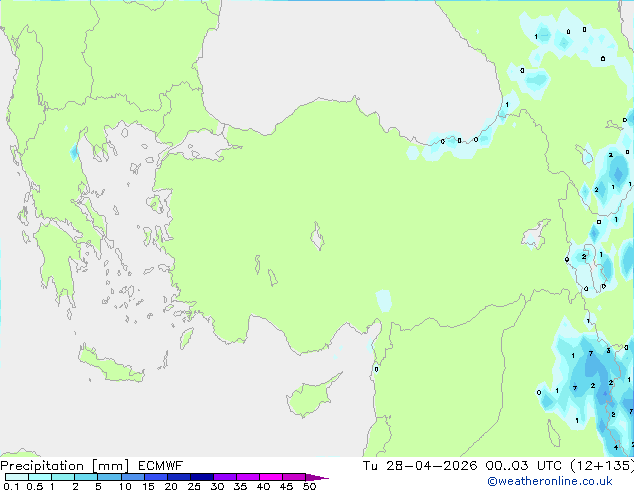The width and height of the screenshot is (634, 490).
Task: Select the 1–2 mm legend color swatch
Action: pyautogui.click(x=63, y=477)
